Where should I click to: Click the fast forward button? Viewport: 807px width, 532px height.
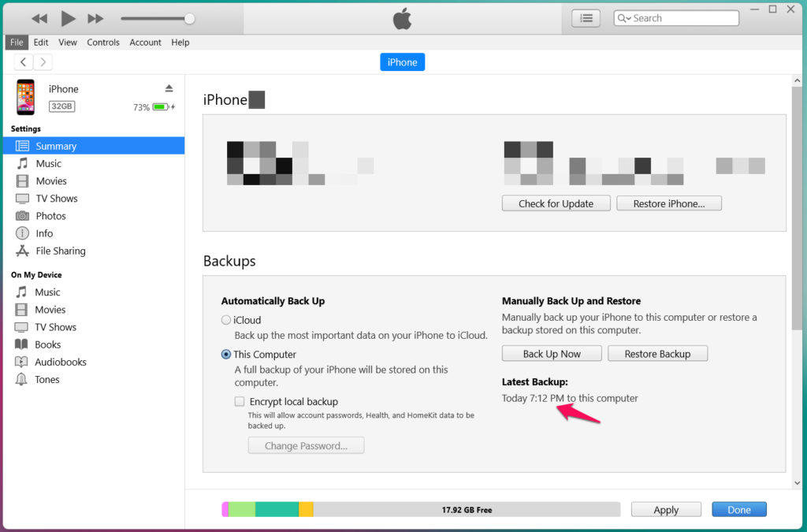(x=95, y=19)
